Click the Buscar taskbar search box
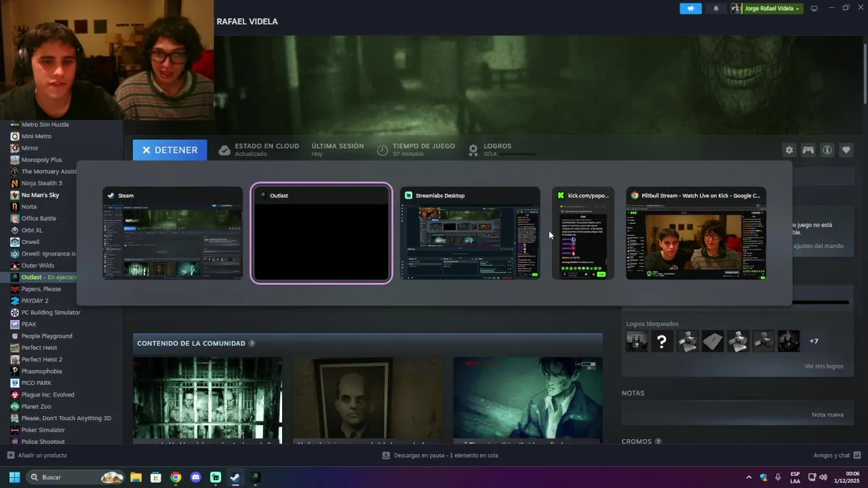This screenshot has height=488, width=868. (x=76, y=477)
